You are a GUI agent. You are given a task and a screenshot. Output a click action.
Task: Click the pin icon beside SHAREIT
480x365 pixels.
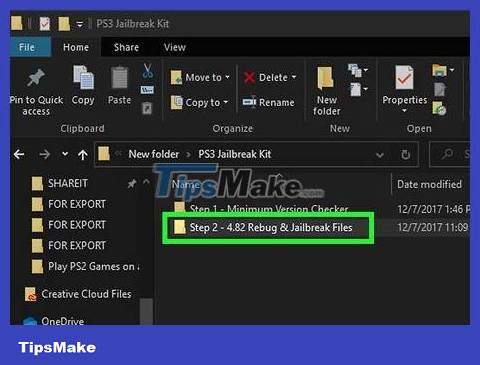132,183
